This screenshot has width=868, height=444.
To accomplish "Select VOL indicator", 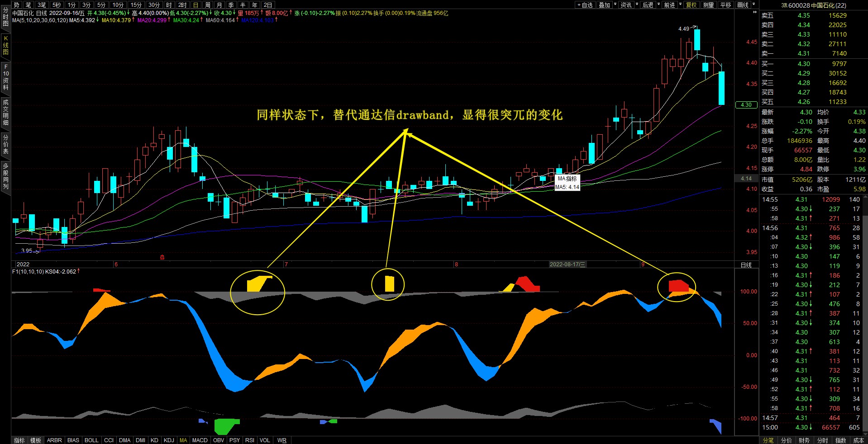I will pos(265,440).
